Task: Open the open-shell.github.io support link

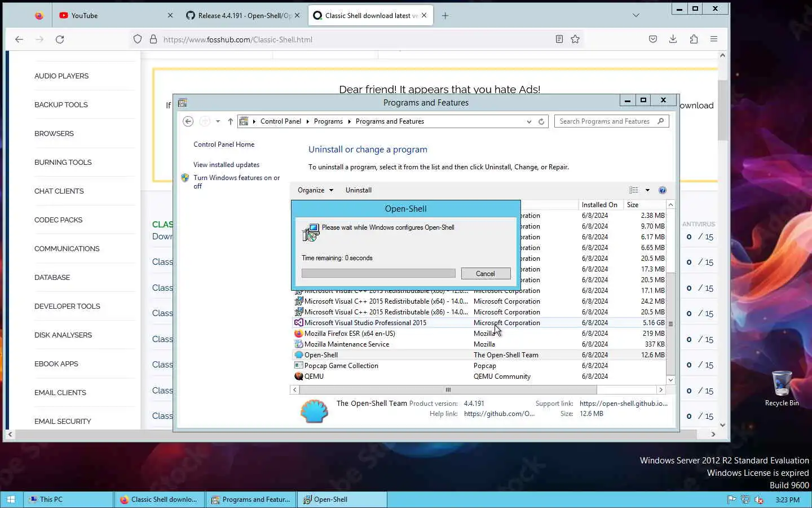Action: 623,404
